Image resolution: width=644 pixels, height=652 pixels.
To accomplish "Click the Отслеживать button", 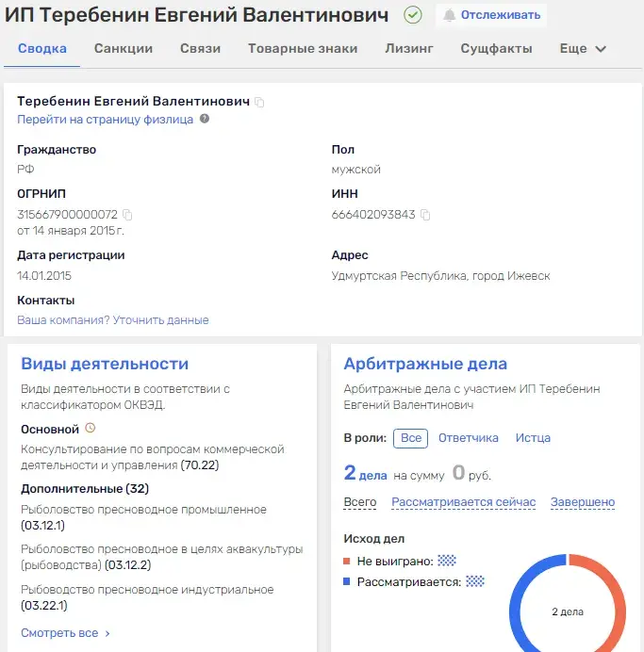I will (491, 15).
